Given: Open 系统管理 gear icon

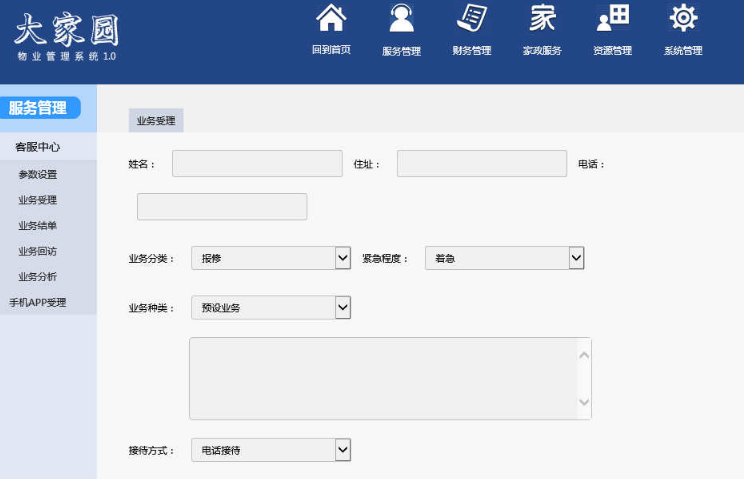Looking at the screenshot, I should pyautogui.click(x=683, y=20).
